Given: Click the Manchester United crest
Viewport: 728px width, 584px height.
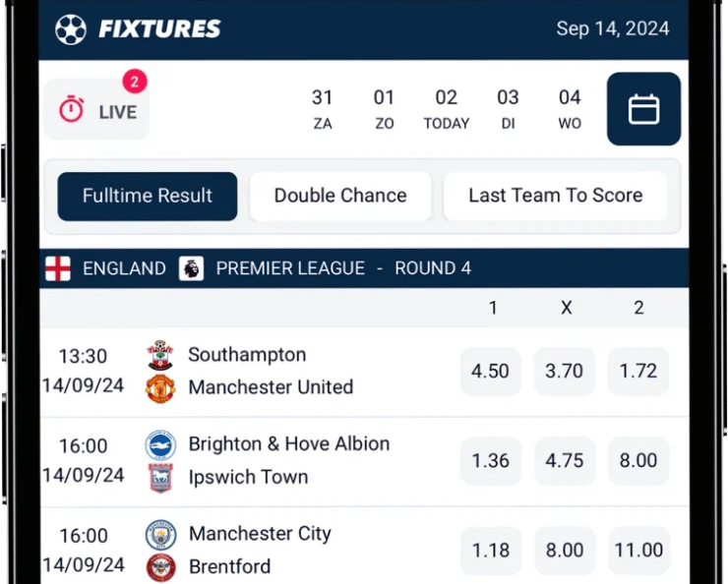Looking at the screenshot, I should (159, 388).
